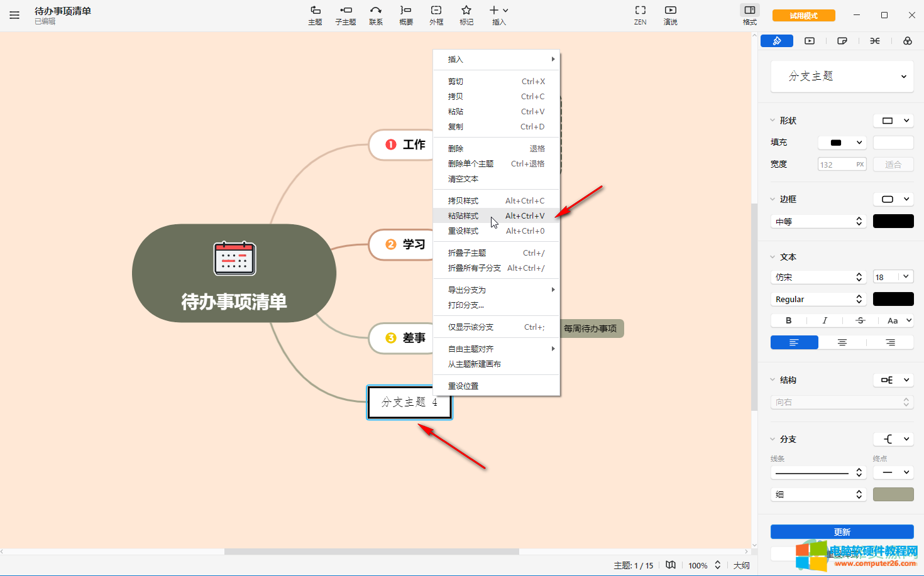The image size is (924, 576).
Task: Open the Regular font weight selector
Action: coord(818,299)
